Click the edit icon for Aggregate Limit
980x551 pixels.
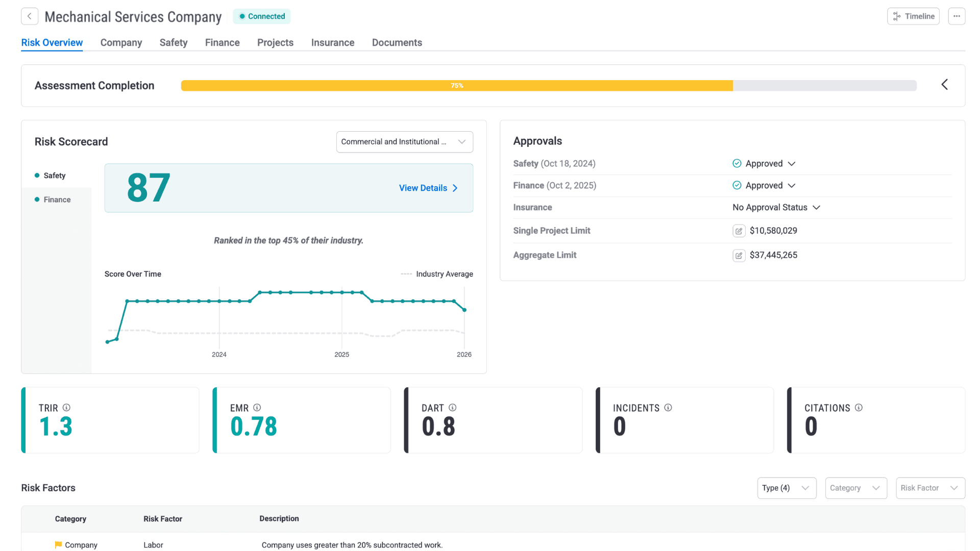coord(739,256)
